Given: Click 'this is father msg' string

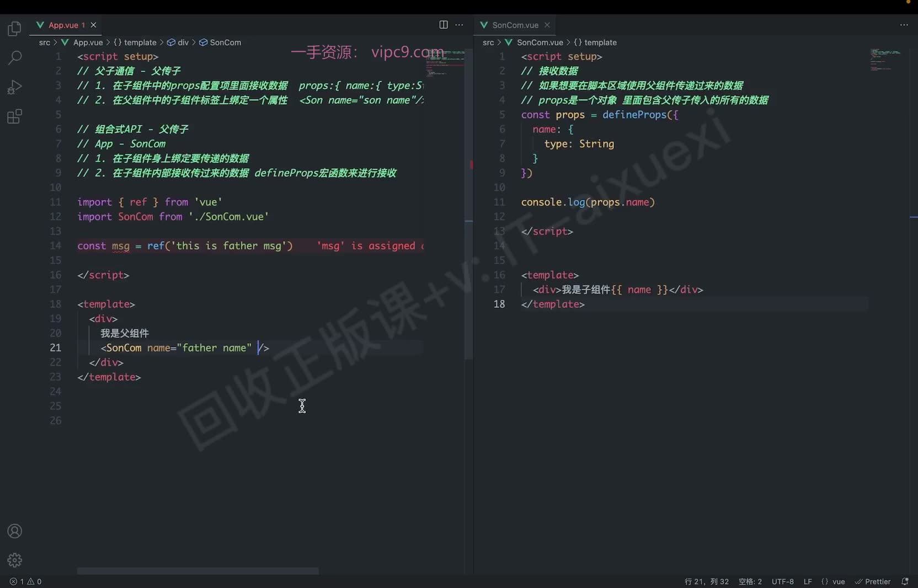Looking at the screenshot, I should coord(228,246).
